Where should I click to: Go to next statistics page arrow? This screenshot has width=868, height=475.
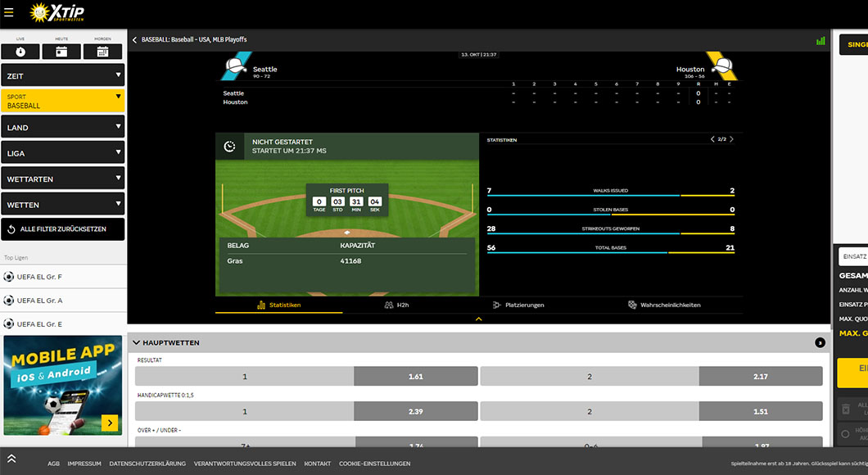[731, 140]
